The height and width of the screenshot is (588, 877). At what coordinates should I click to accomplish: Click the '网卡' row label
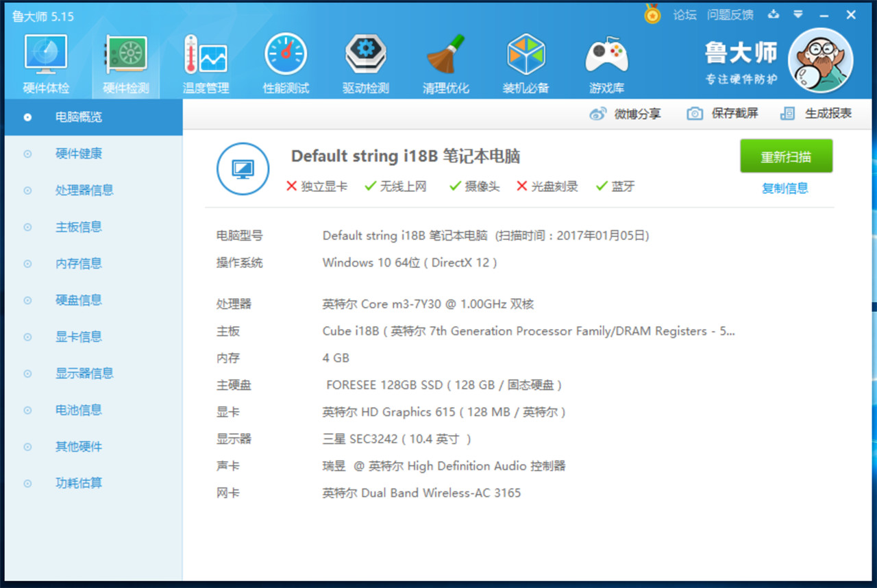coord(228,493)
